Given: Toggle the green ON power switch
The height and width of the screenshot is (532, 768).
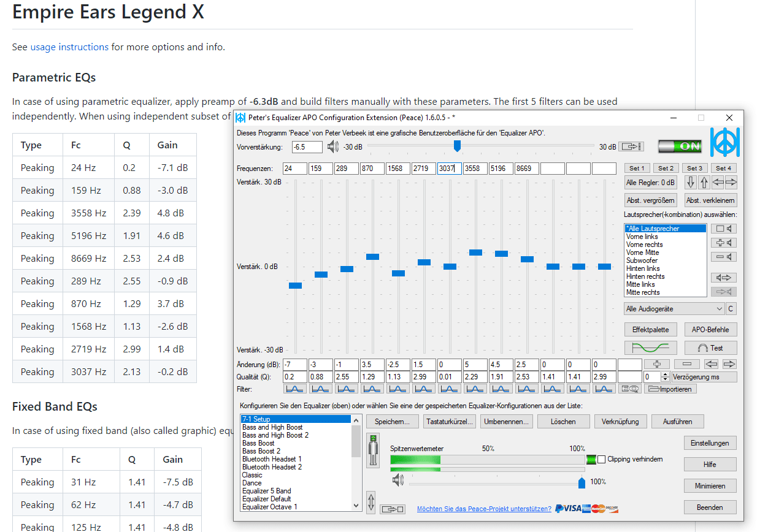Looking at the screenshot, I should click(680, 146).
